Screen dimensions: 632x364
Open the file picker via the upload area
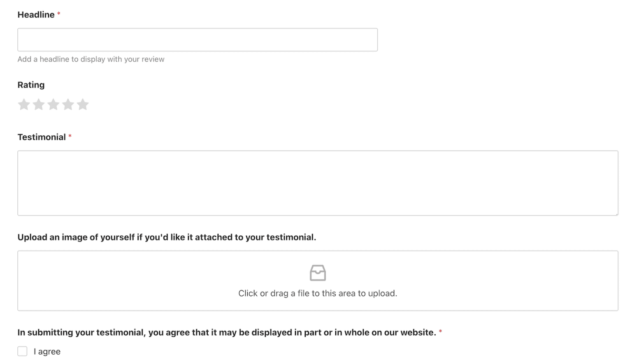point(318,281)
